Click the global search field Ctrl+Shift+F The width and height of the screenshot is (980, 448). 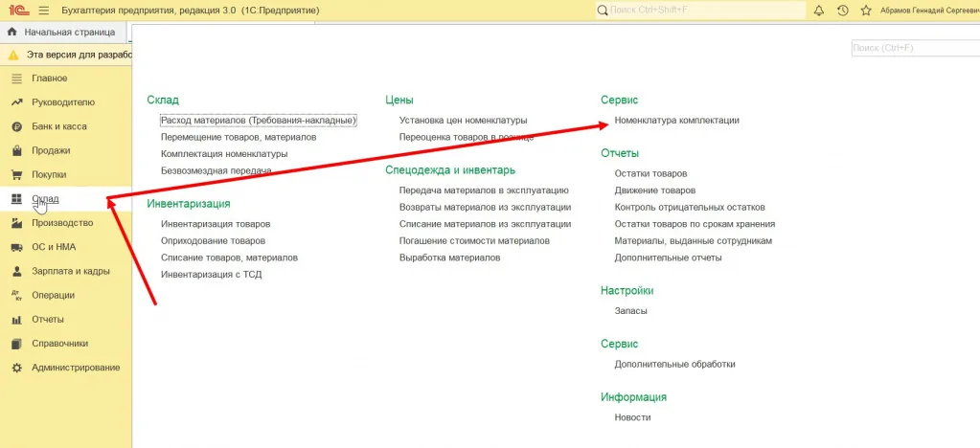pos(700,11)
